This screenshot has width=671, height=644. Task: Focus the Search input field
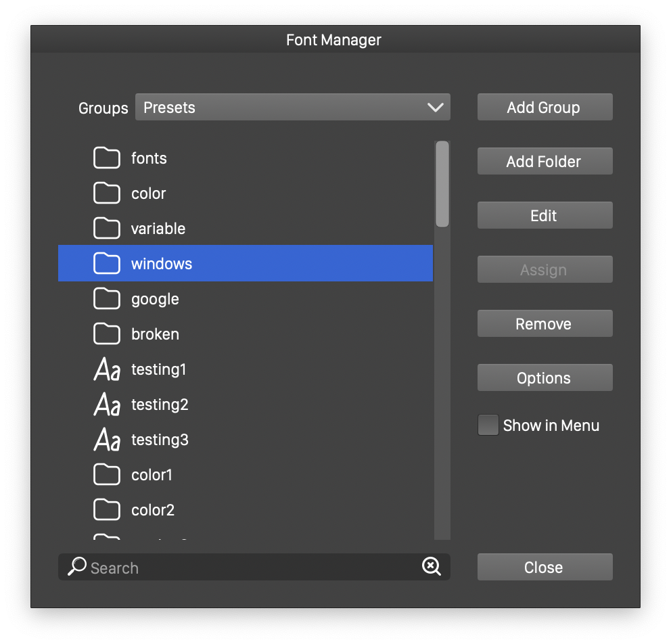[250, 568]
